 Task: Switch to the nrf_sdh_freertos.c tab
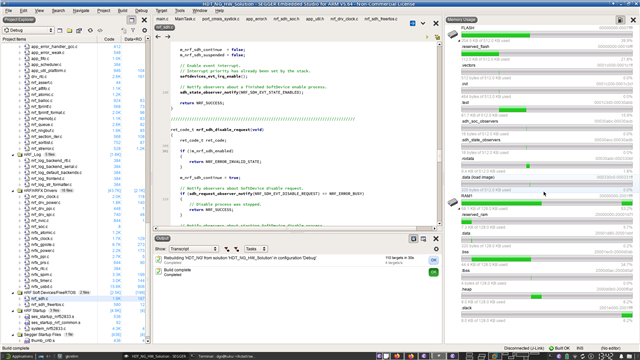pos(381,19)
